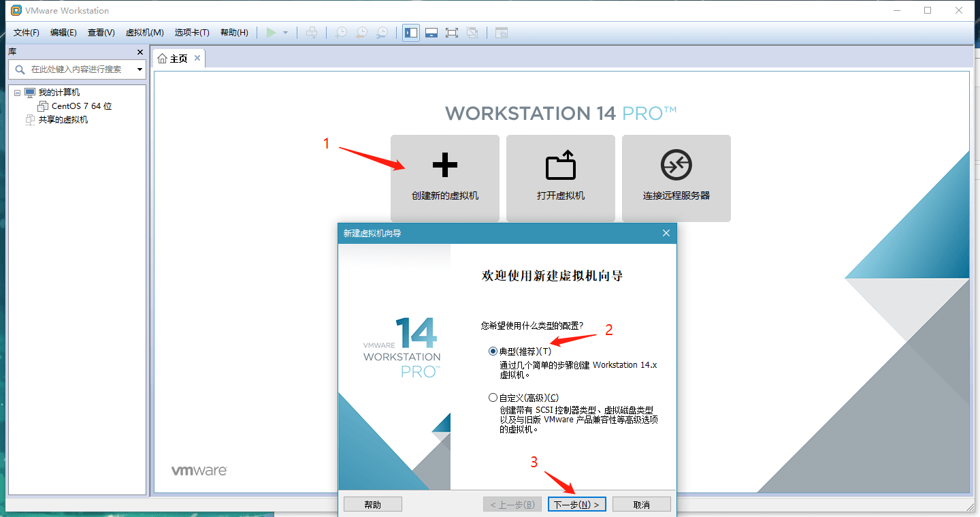Click the 上一步(B) button
980x517 pixels.
pos(512,505)
